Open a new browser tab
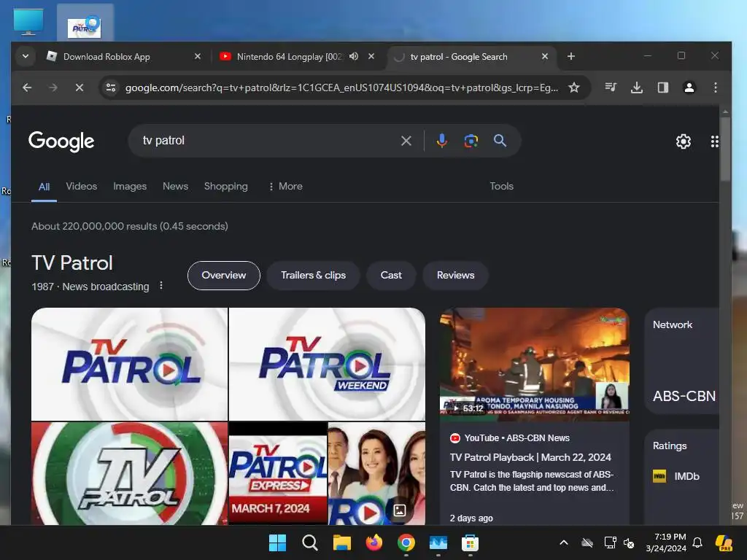The image size is (747, 560). point(570,56)
